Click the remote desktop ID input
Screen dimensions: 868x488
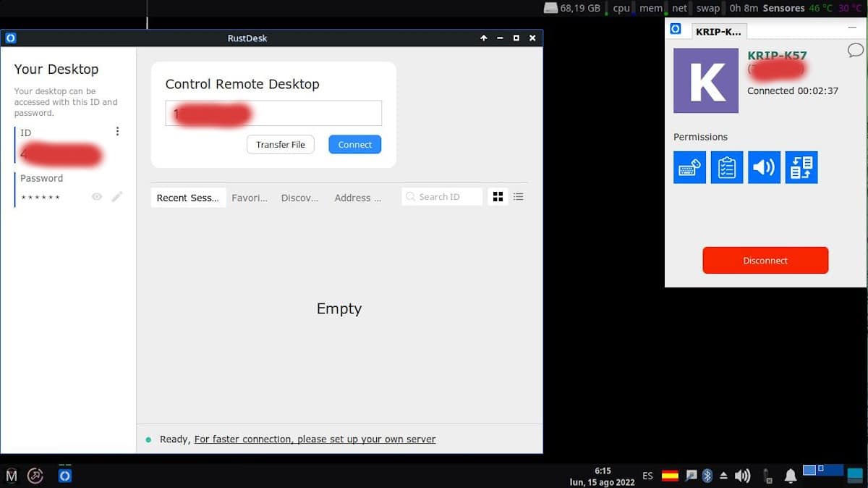point(273,114)
